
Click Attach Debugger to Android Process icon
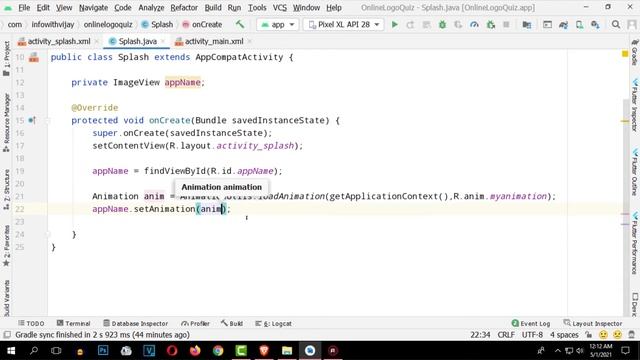[x=491, y=24]
